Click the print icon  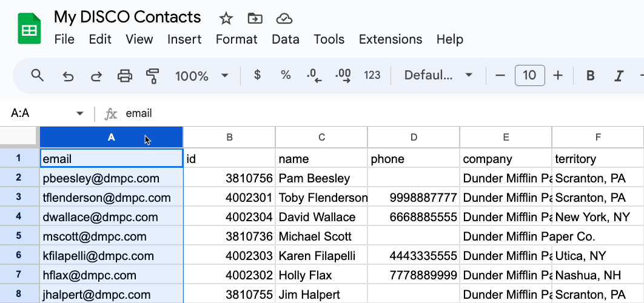pyautogui.click(x=125, y=76)
